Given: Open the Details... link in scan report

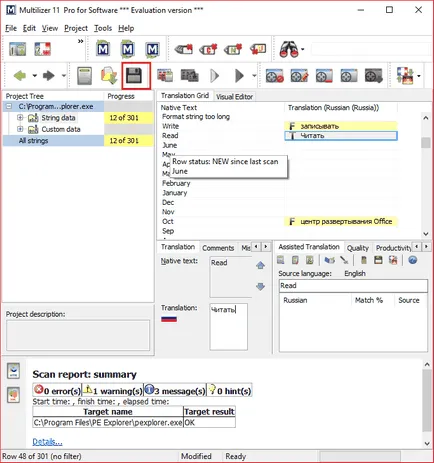Looking at the screenshot, I should [x=47, y=442].
